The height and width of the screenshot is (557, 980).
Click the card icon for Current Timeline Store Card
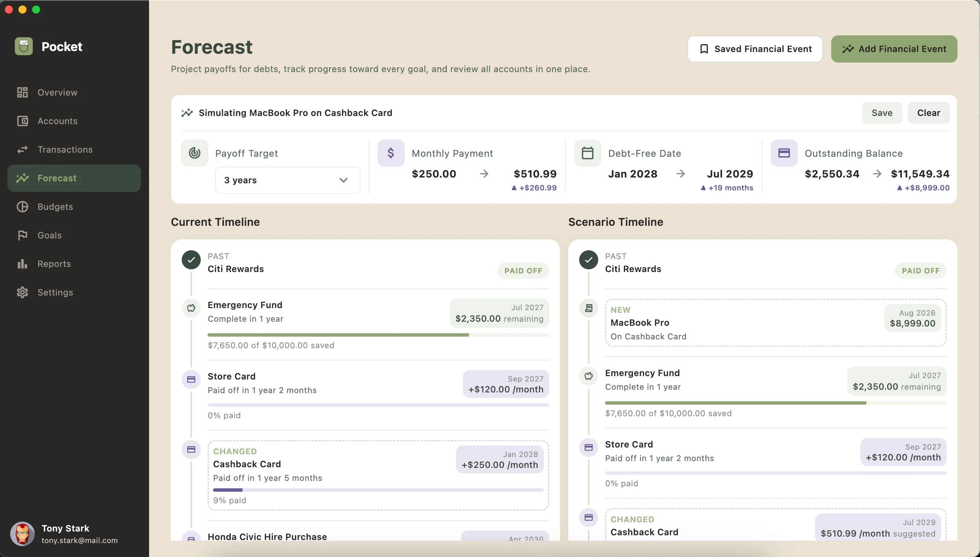click(x=191, y=379)
